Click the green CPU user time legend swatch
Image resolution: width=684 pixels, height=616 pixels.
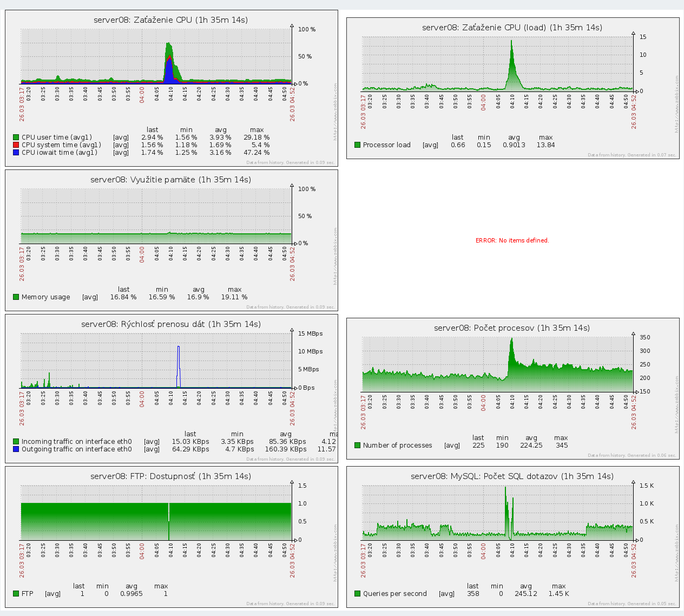click(x=16, y=137)
